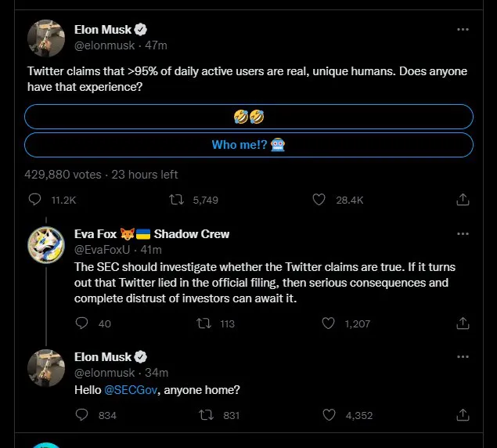Reply to the 'Hello @SECGov' tweet
Viewport: 497px width, 448px height.
82,415
